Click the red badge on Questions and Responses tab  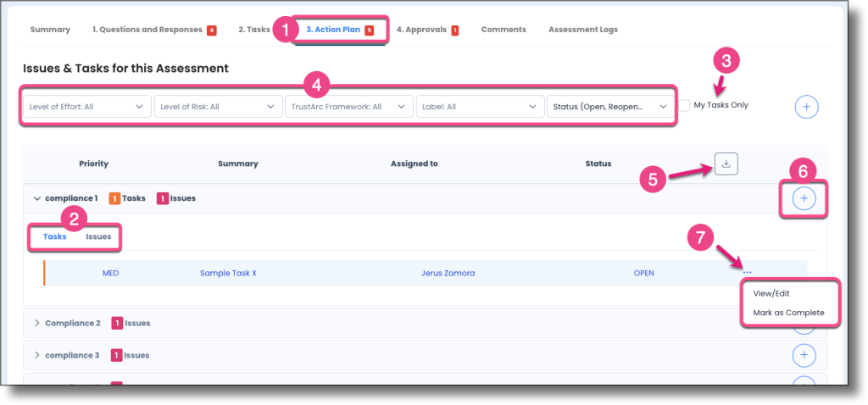pyautogui.click(x=211, y=31)
